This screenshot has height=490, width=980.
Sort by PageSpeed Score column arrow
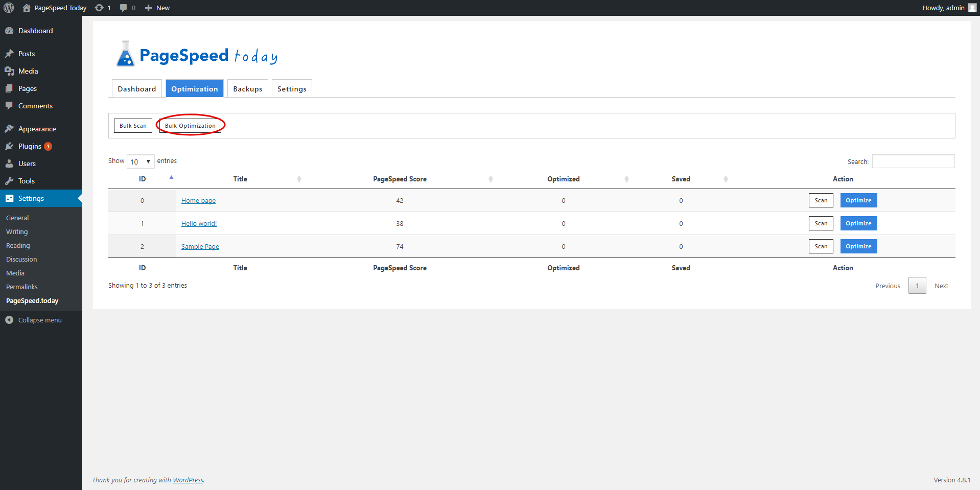point(491,179)
